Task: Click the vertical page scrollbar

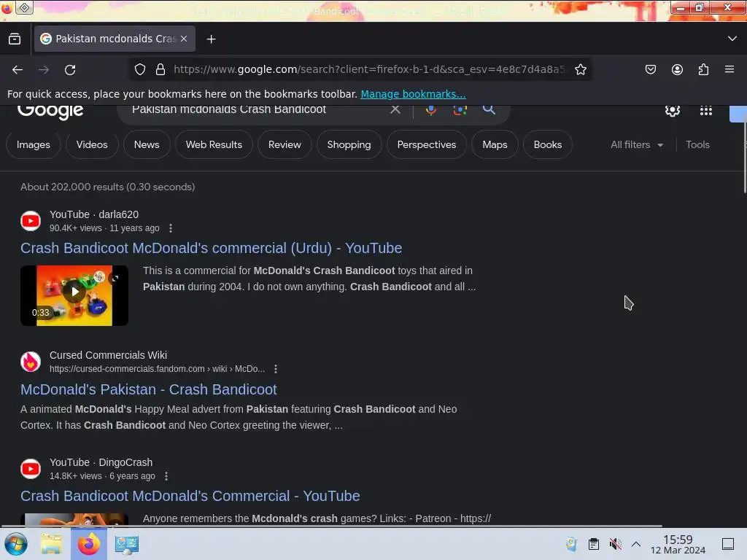Action: 745,157
